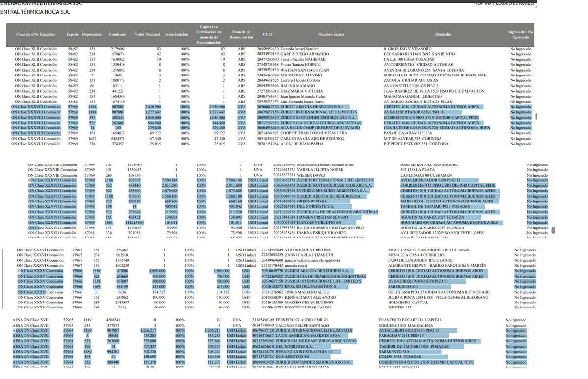Select account name 'CALONGE FELIPE SANTIAGO'

click(301, 325)
